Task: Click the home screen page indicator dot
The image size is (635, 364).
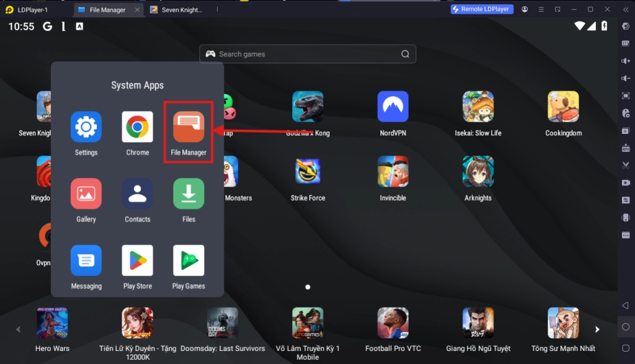Action: click(308, 287)
